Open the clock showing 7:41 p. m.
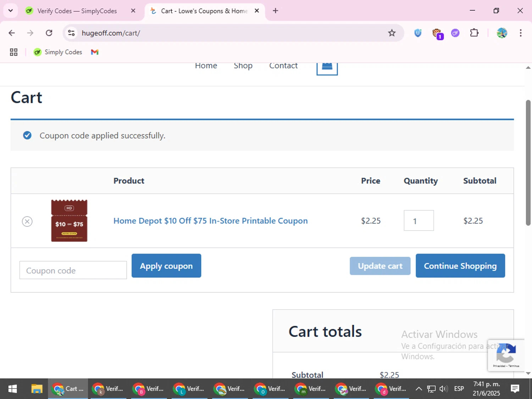This screenshot has height=399, width=532. [486, 389]
